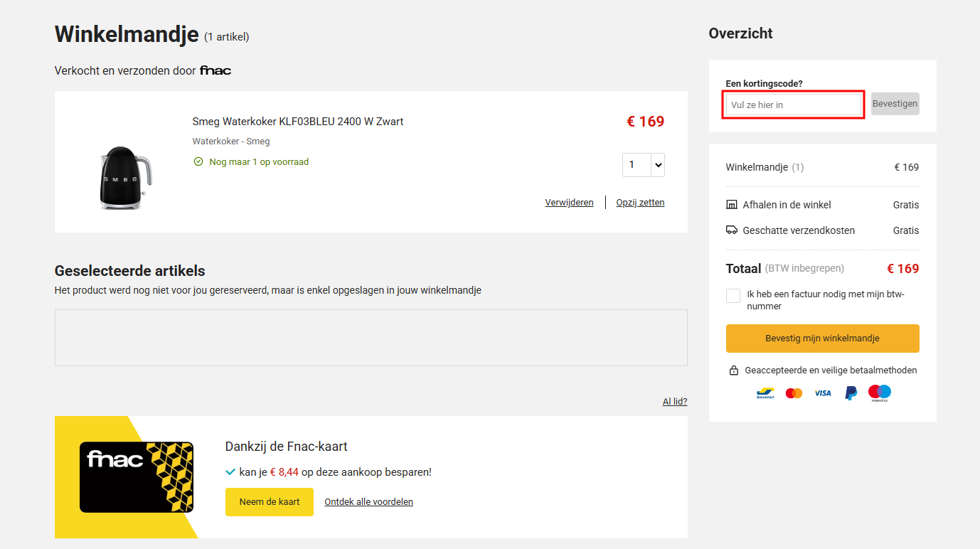
Task: Click the Bevestigen button for the kortingscode
Action: click(x=895, y=103)
